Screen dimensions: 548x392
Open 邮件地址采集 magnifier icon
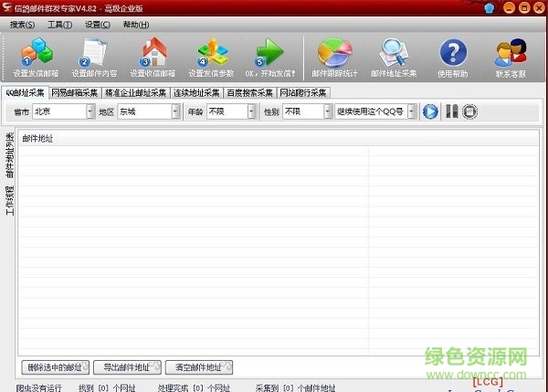(394, 52)
